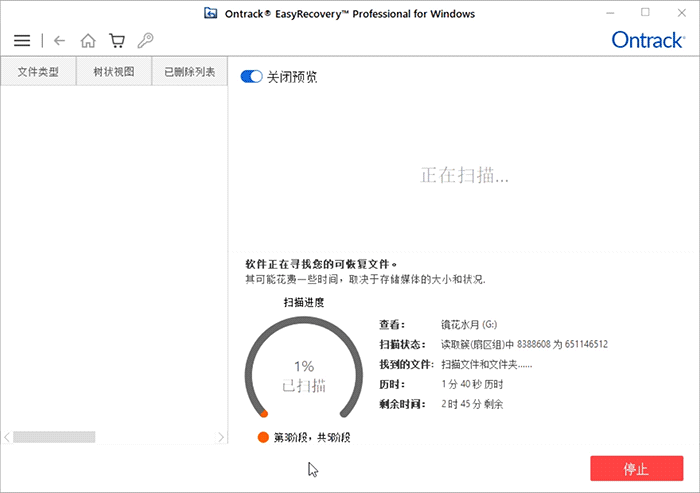Viewport: 700px width, 493px height.
Task: Click the EasyRecovery app icon in title bar
Action: (210, 13)
